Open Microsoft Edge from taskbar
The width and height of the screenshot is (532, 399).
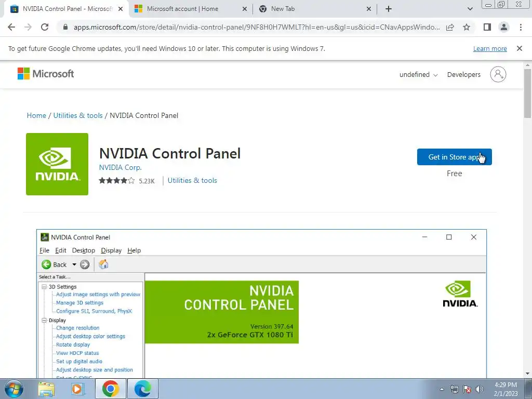pyautogui.click(x=143, y=389)
